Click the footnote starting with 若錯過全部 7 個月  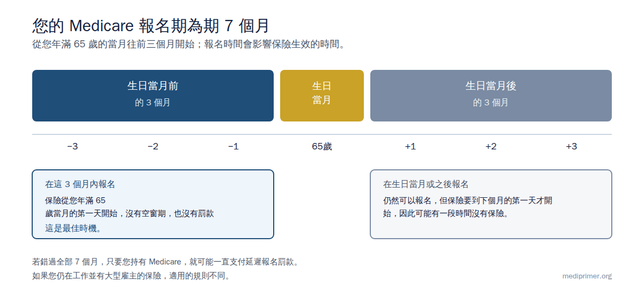[x=165, y=262]
